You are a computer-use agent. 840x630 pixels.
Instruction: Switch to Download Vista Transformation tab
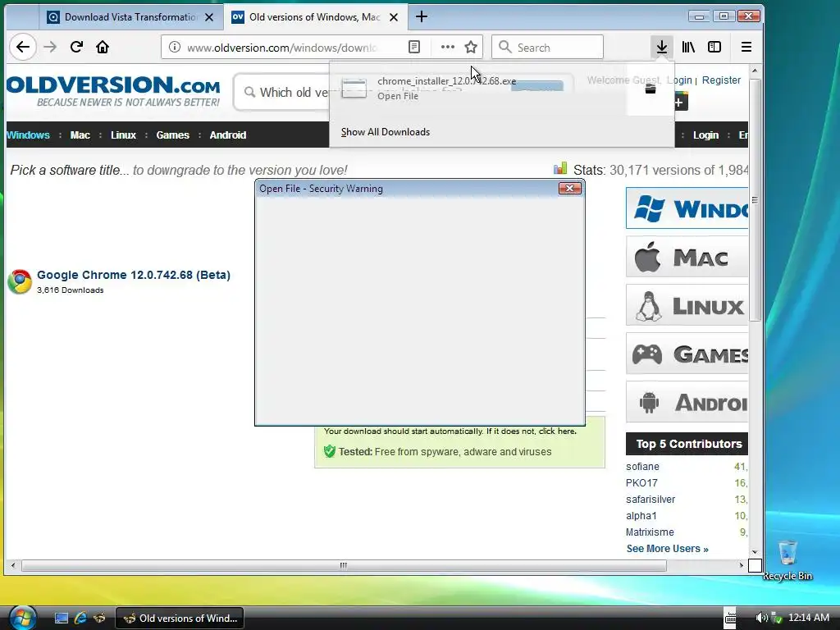130,17
